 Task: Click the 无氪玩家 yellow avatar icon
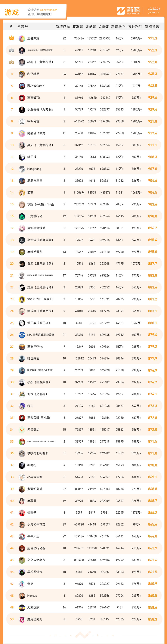point(22,607)
